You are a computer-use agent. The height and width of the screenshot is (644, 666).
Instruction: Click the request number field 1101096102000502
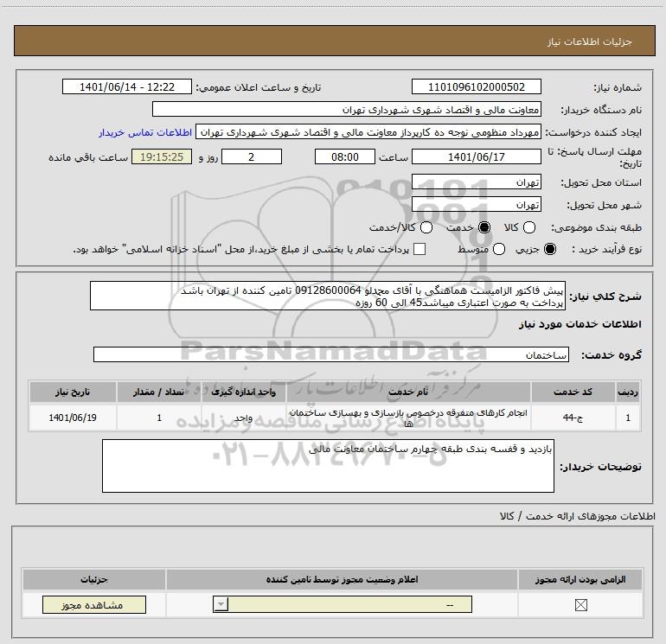click(x=476, y=86)
